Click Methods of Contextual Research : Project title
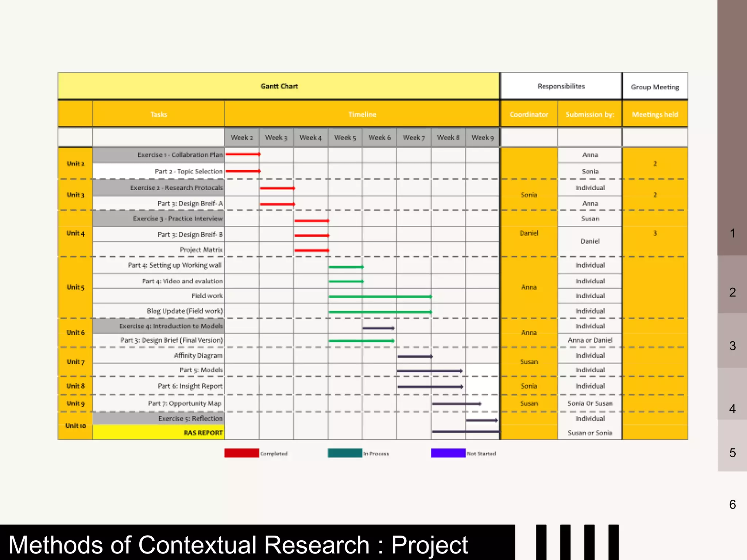The image size is (747, 560). 238,545
